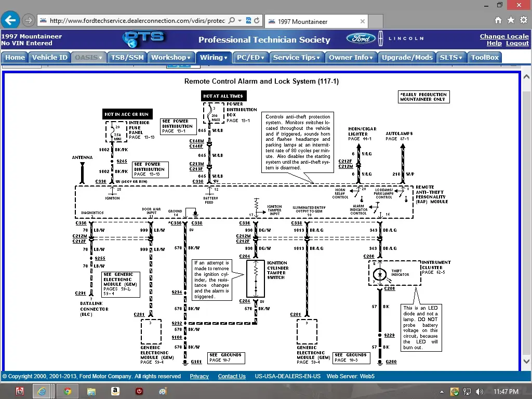The image size is (532, 399).
Task: Expand the Owner Info dropdown menu
Action: click(x=351, y=57)
